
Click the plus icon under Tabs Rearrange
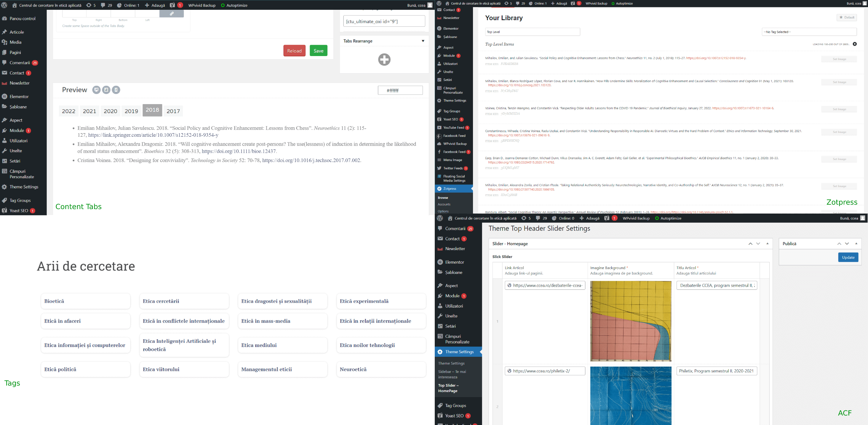[384, 59]
